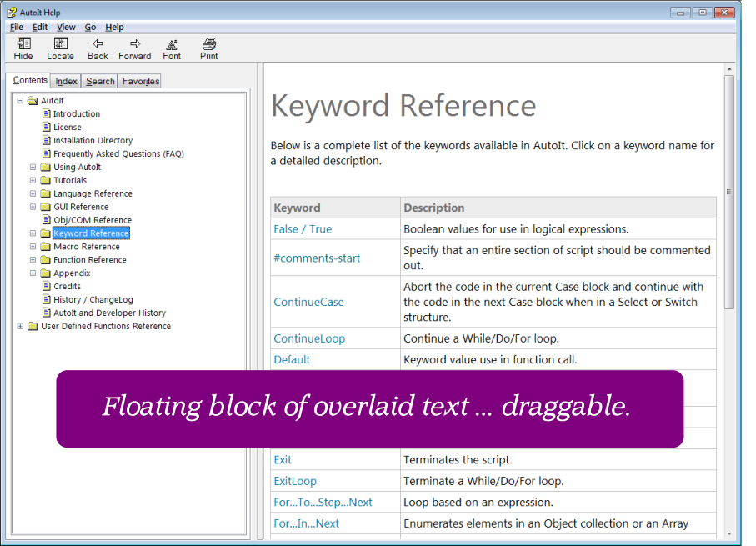Click the content pane vertical scrollbar
This screenshot has height=546, width=756.
pos(729,192)
